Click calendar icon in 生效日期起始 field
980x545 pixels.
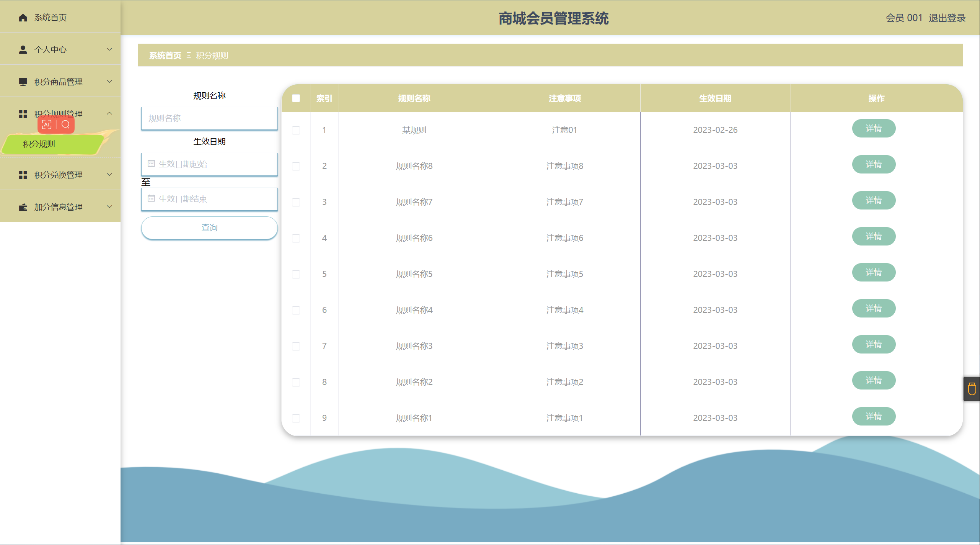pyautogui.click(x=151, y=164)
